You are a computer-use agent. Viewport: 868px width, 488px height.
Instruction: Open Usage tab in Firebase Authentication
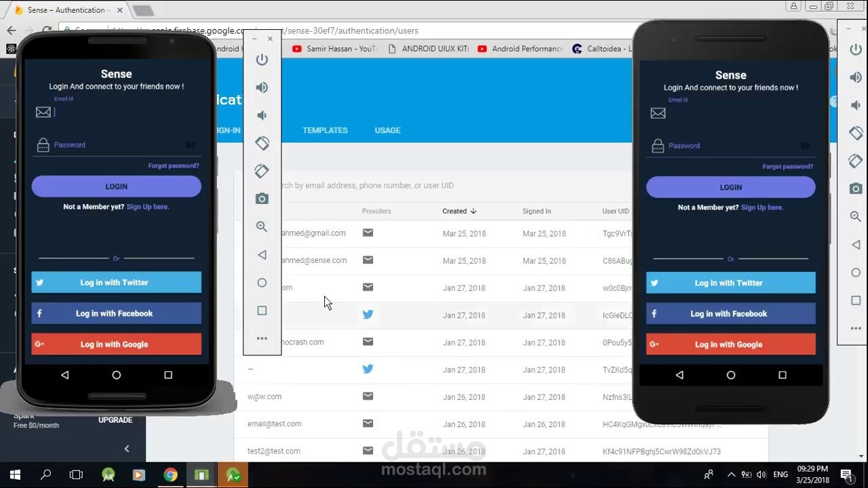[x=387, y=130]
